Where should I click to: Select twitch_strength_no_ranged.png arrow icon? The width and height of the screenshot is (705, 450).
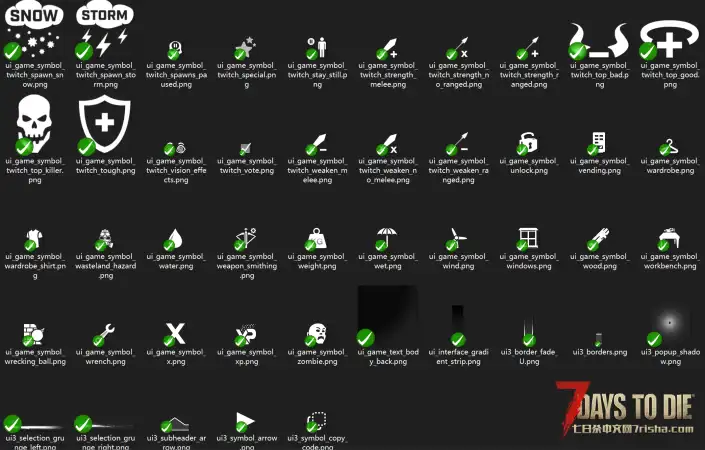pyautogui.click(x=458, y=49)
